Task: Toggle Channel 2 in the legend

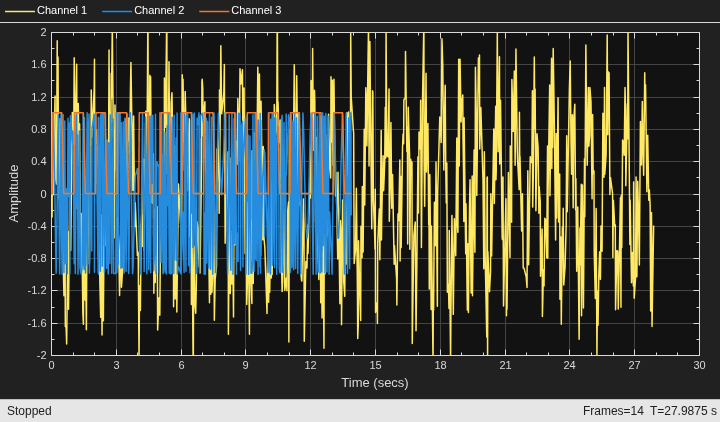Action: click(143, 10)
